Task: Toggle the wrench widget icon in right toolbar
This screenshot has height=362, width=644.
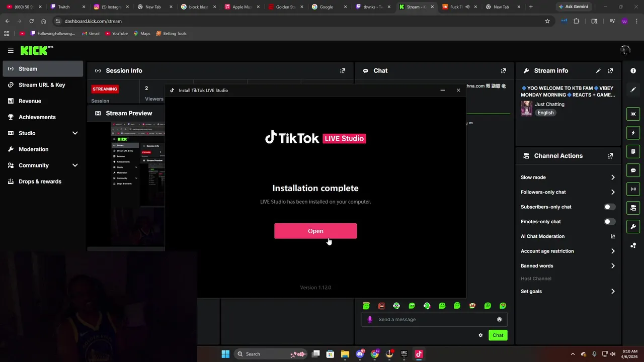Action: [633, 226]
